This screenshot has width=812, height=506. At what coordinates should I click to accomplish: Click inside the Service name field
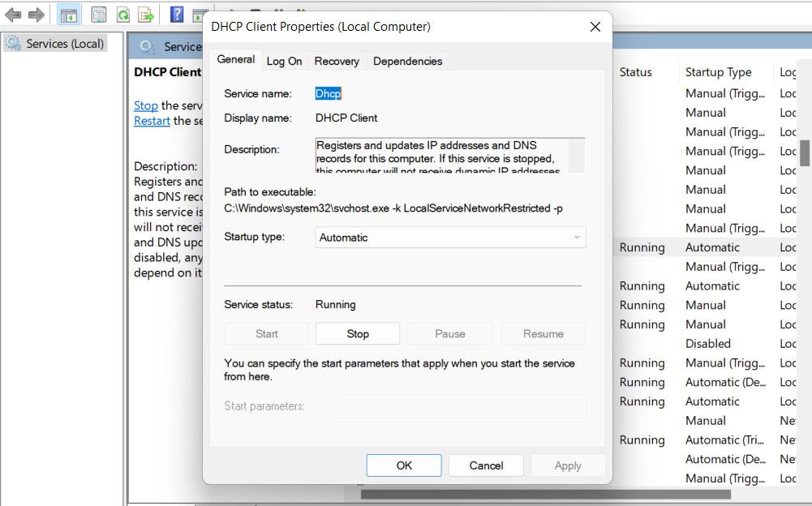365,93
